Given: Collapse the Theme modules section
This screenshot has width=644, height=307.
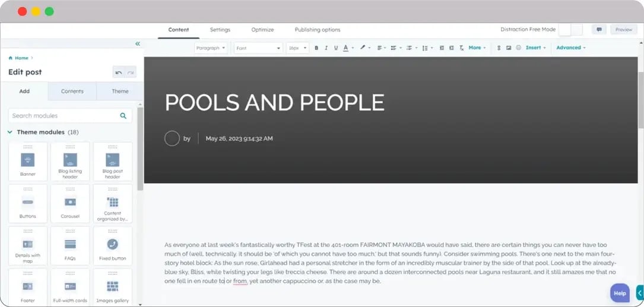Looking at the screenshot, I should [x=10, y=132].
